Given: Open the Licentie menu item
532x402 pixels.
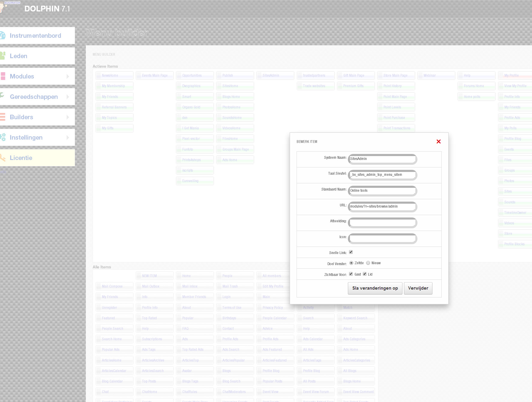Looking at the screenshot, I should pyautogui.click(x=21, y=158).
